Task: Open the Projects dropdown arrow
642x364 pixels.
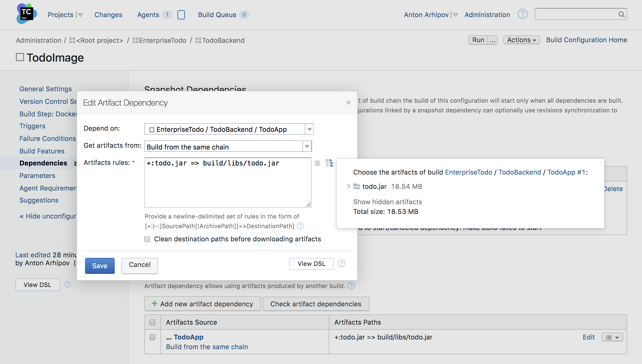Action: tap(80, 15)
